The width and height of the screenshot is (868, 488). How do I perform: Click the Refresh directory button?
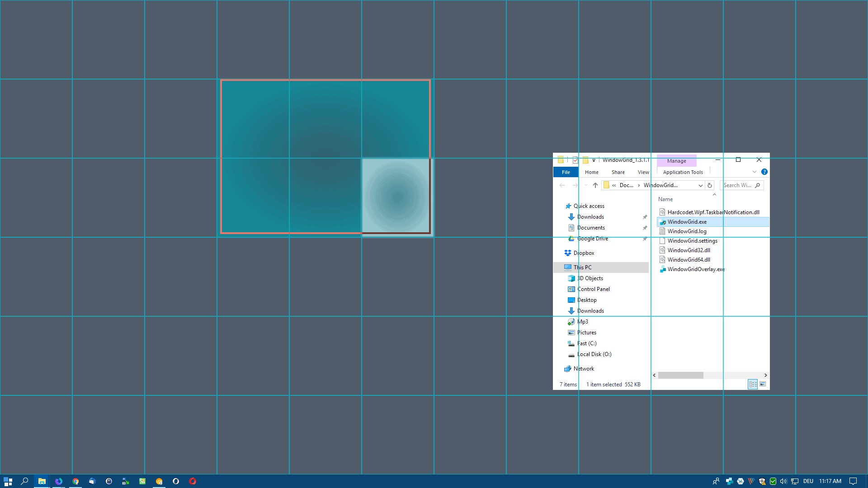[710, 185]
